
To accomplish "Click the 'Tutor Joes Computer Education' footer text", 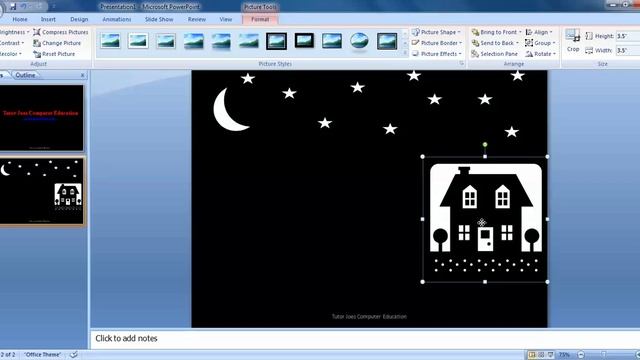I will click(369, 316).
